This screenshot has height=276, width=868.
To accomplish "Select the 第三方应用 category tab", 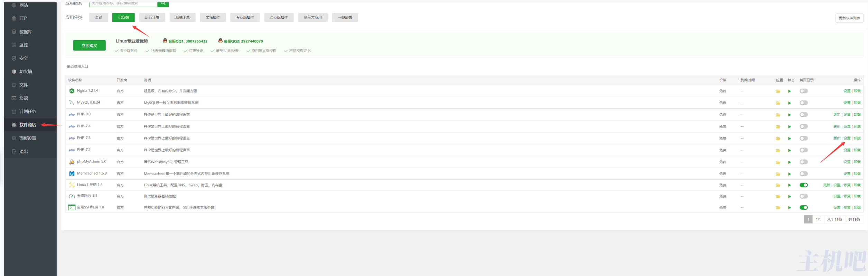I will (x=313, y=17).
